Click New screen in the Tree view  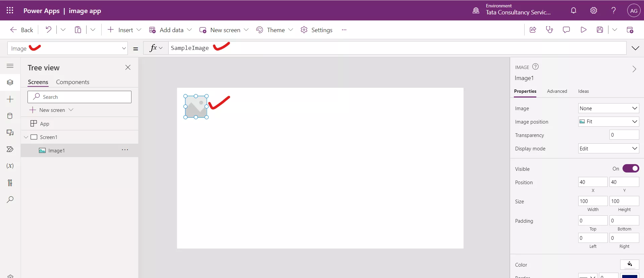(51, 110)
